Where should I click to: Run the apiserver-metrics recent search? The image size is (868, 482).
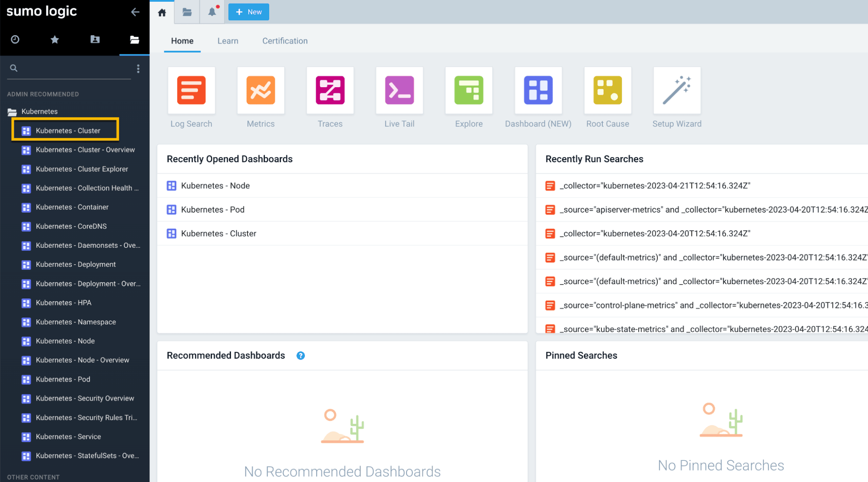point(702,210)
